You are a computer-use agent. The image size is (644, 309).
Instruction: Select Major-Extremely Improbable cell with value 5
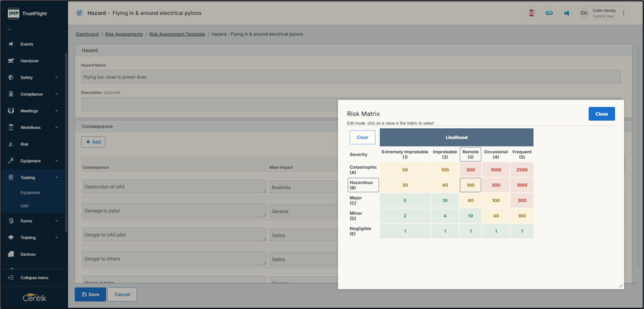(x=405, y=200)
